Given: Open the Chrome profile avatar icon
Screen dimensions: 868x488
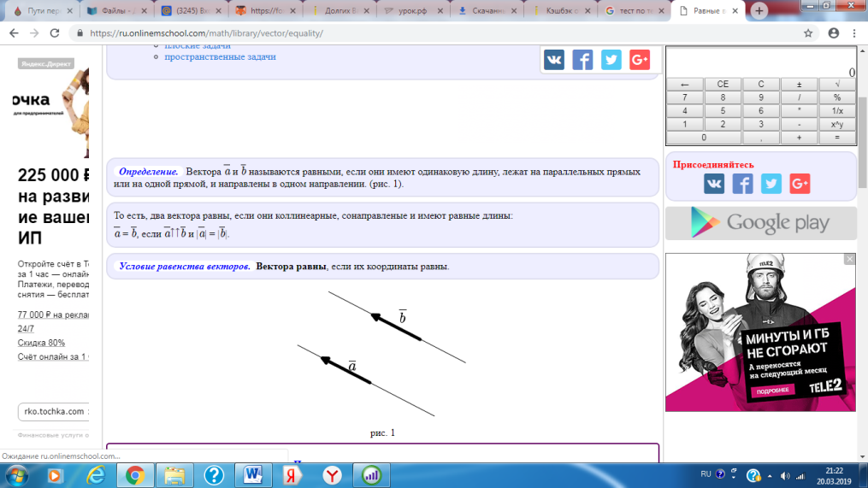Looking at the screenshot, I should tap(833, 33).
